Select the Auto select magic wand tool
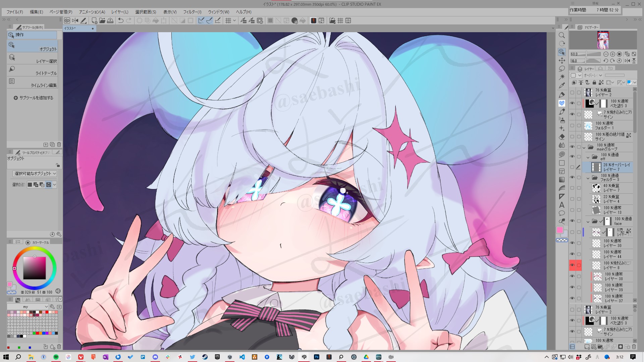The height and width of the screenshot is (362, 644). tap(562, 77)
